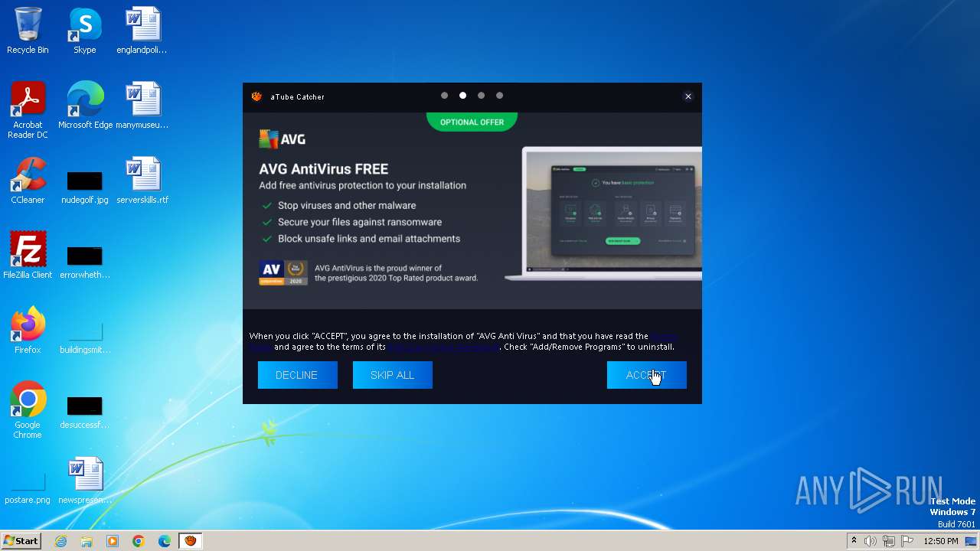Launch Edge from taskbar

(x=165, y=541)
